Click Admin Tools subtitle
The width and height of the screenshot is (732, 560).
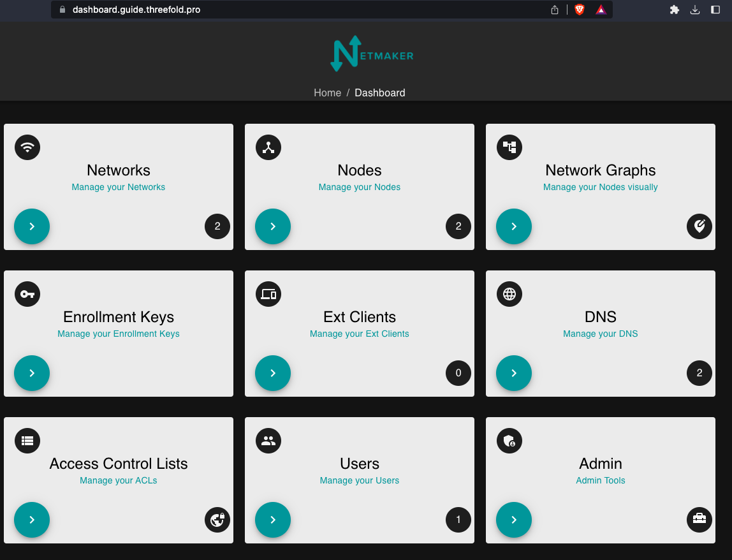tap(601, 480)
